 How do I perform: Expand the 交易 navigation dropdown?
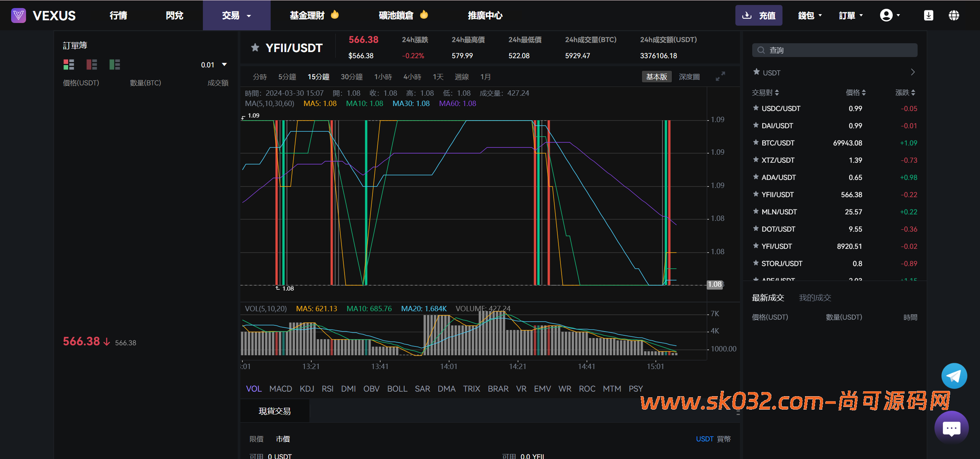[236, 15]
